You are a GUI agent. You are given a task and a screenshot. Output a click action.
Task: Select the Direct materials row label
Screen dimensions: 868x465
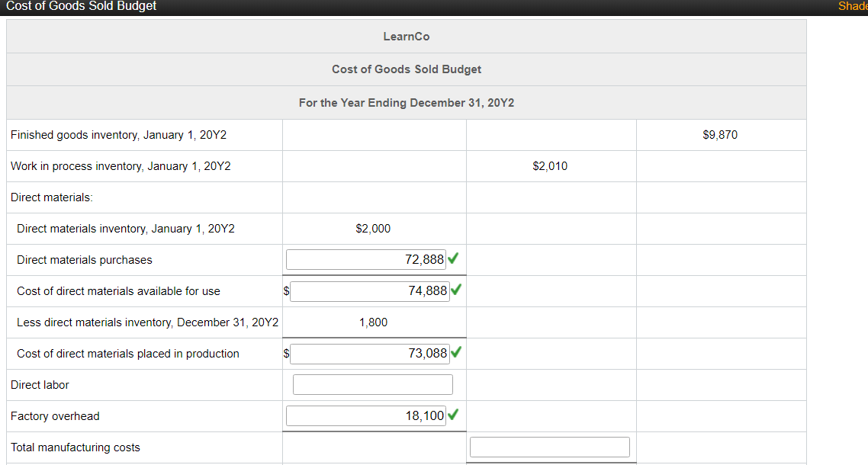(47, 197)
